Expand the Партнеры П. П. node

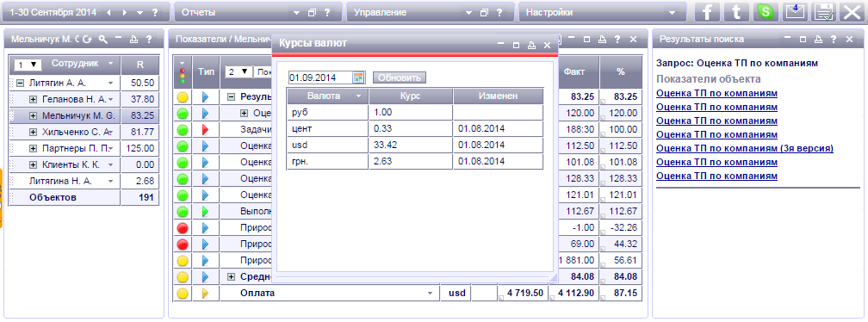[x=33, y=148]
